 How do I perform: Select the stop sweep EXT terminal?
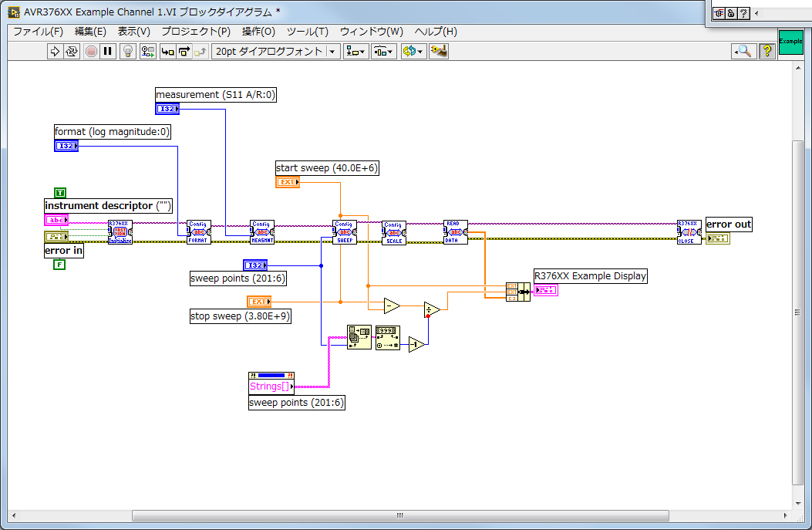[x=259, y=302]
